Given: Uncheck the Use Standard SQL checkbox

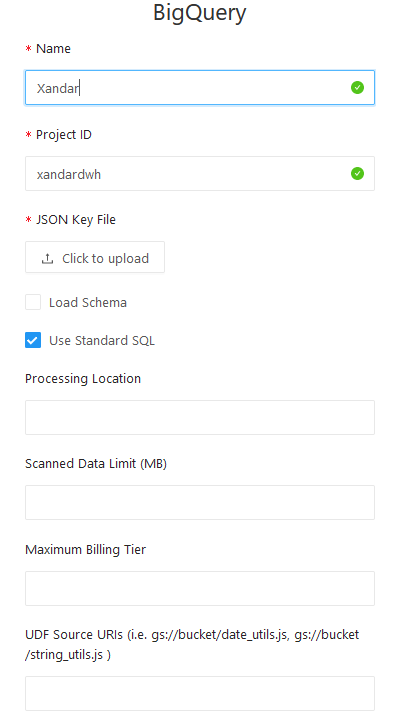Looking at the screenshot, I should (x=33, y=340).
